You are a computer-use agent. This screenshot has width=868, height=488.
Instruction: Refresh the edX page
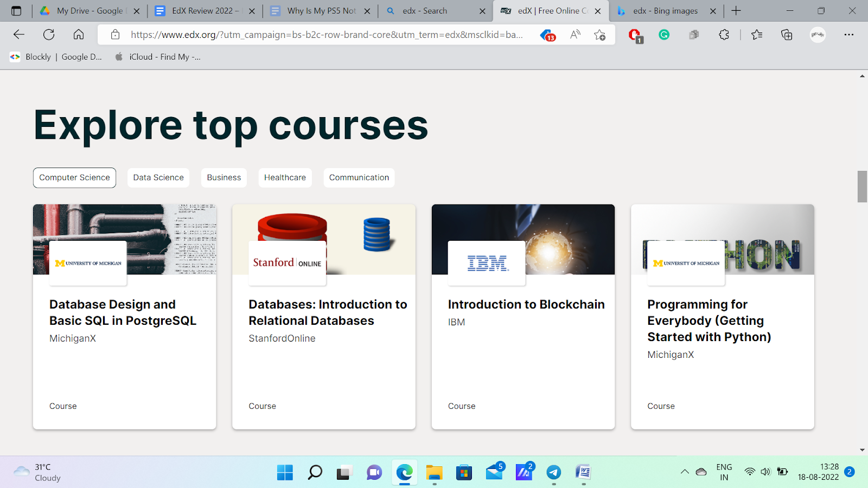click(x=49, y=35)
